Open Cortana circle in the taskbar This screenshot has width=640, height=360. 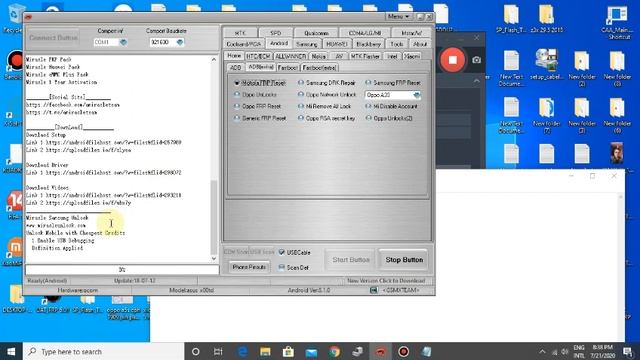point(196,351)
